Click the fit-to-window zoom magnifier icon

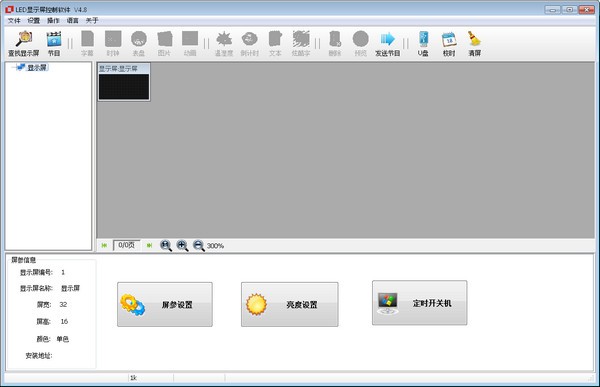(x=166, y=245)
